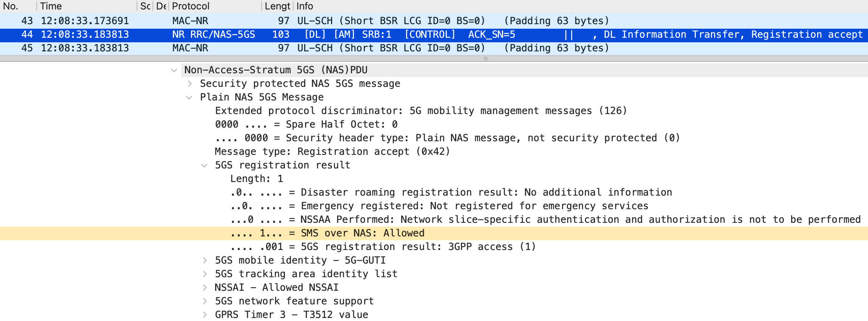Collapse the Plain NAS 5GS Message node

[189, 97]
